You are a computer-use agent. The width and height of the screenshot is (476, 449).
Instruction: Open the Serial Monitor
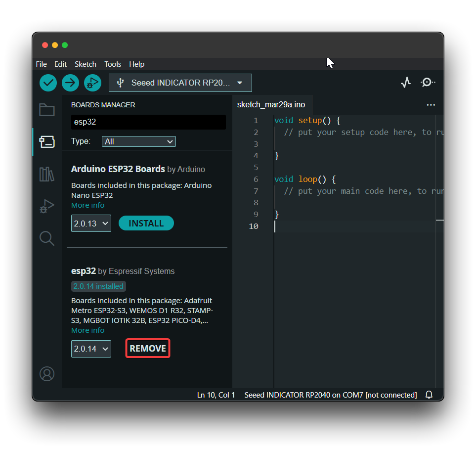[428, 82]
